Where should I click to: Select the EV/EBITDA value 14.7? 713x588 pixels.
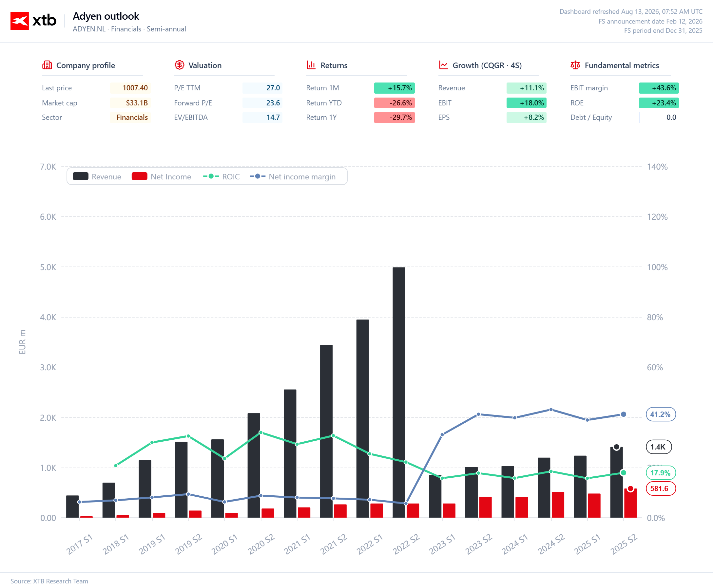[262, 118]
